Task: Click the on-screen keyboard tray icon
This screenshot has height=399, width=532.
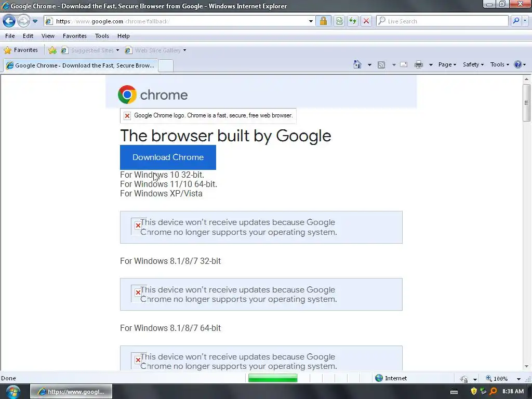Action: (454, 392)
